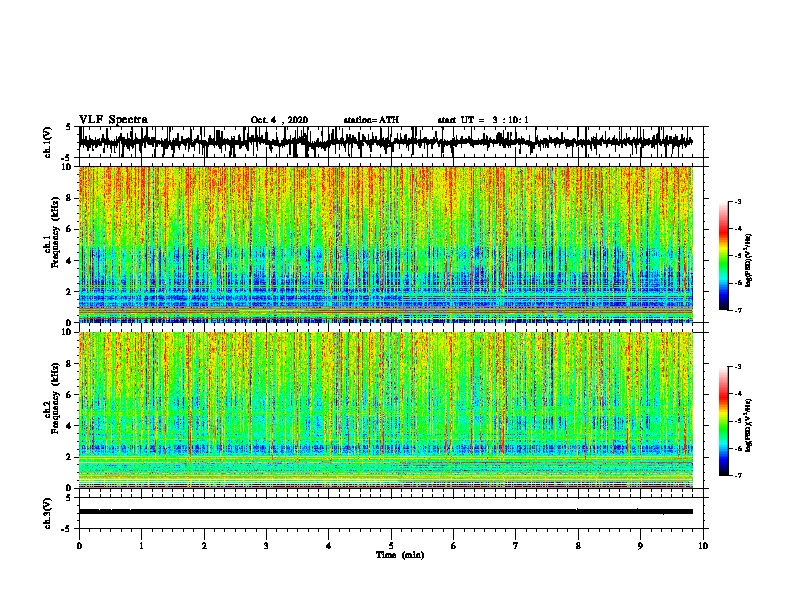This screenshot has height=612, width=792.
Task: Click time-axis tick label "7"
Action: coord(515,546)
